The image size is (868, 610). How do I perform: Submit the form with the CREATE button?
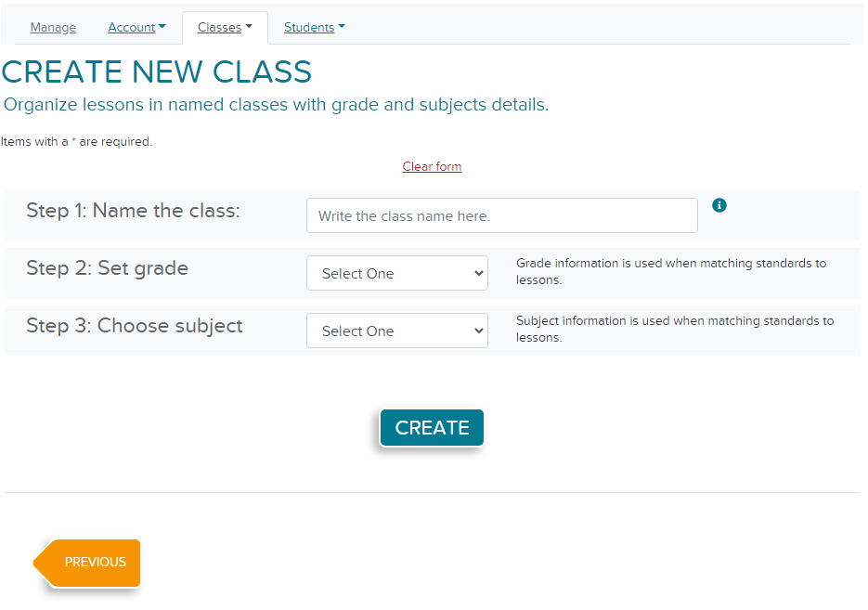pyautogui.click(x=432, y=428)
